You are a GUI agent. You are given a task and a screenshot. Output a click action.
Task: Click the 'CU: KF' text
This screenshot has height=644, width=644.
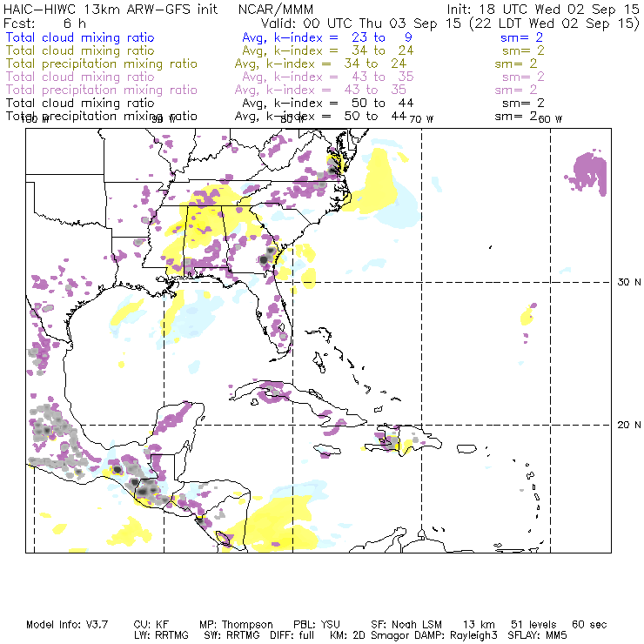click(x=151, y=625)
